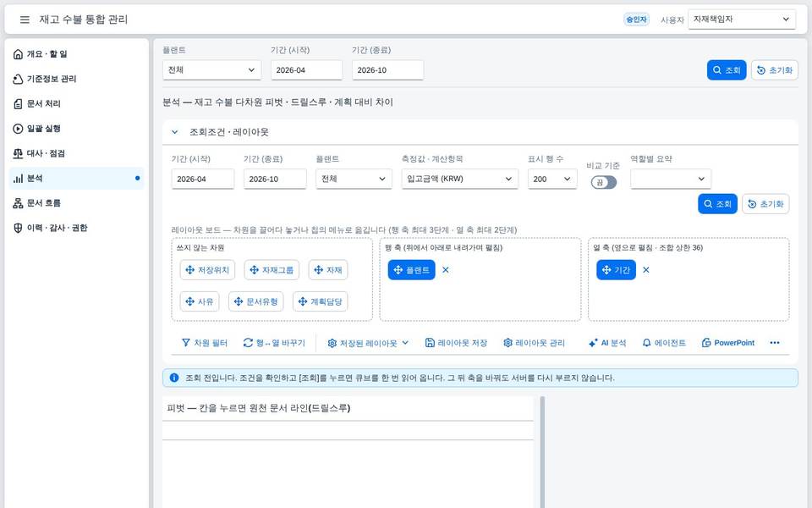Select 분석 sidebar item
The image size is (812, 508).
[x=77, y=179]
